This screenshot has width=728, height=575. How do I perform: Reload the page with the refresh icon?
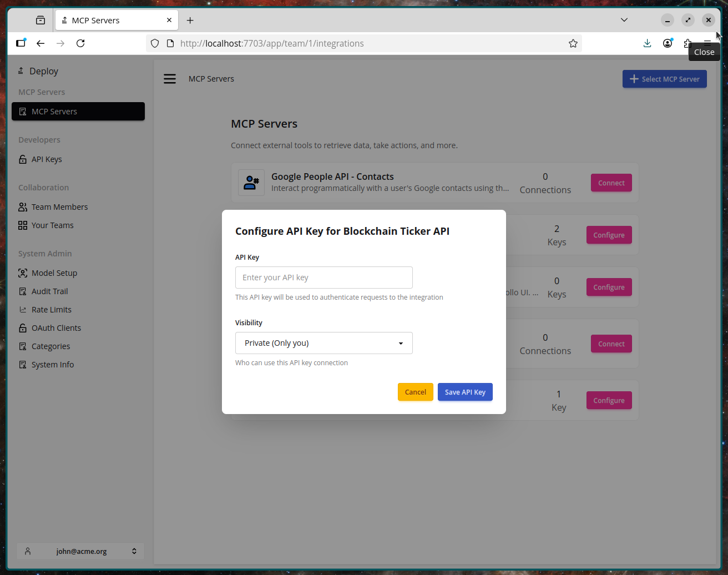[80, 43]
